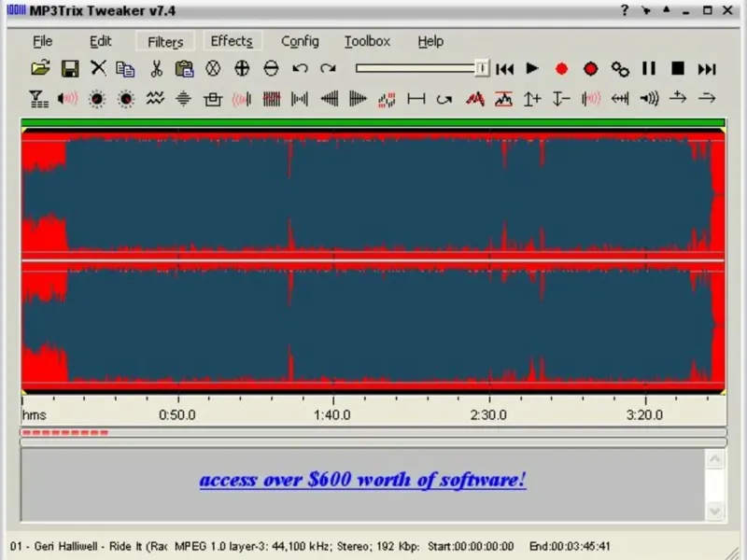Click the ad panel scroll up arrow
Image resolution: width=747 pixels, height=560 pixels.
(x=714, y=459)
